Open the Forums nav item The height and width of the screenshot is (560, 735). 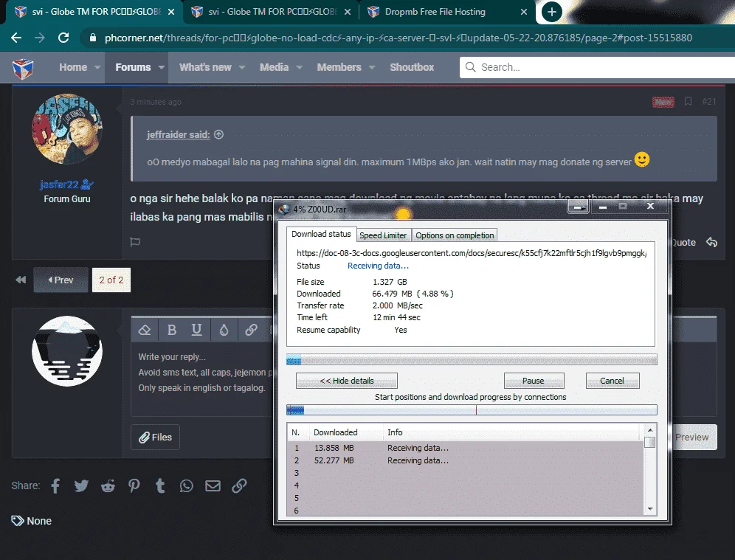[133, 67]
